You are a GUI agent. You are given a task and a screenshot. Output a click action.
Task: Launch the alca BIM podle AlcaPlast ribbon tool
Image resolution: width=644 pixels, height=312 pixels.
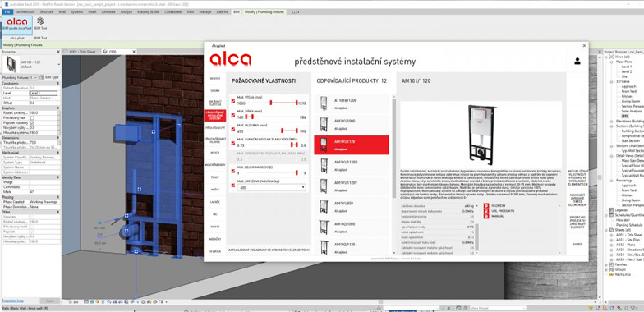pyautogui.click(x=16, y=25)
